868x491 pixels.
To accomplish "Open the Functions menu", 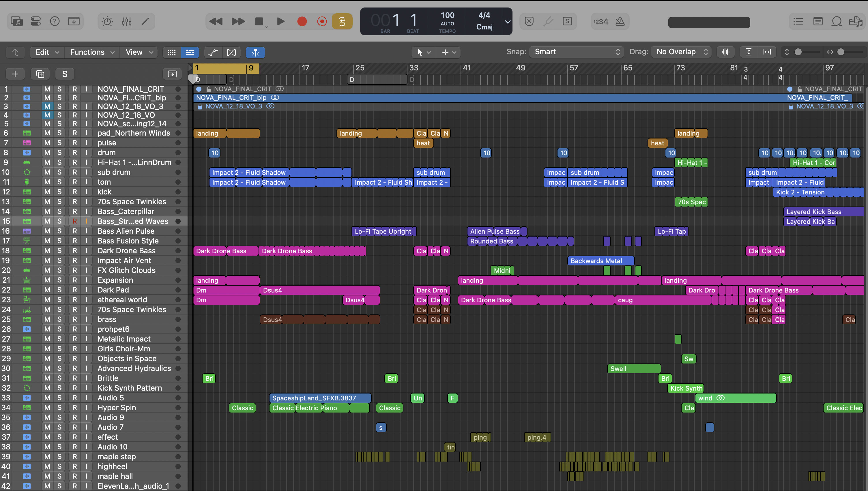I will (91, 52).
